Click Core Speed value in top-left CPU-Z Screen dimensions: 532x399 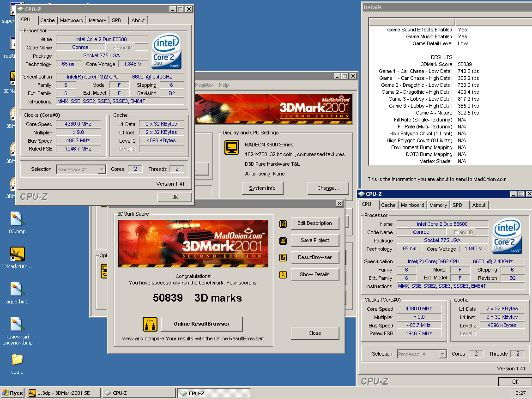click(x=78, y=124)
